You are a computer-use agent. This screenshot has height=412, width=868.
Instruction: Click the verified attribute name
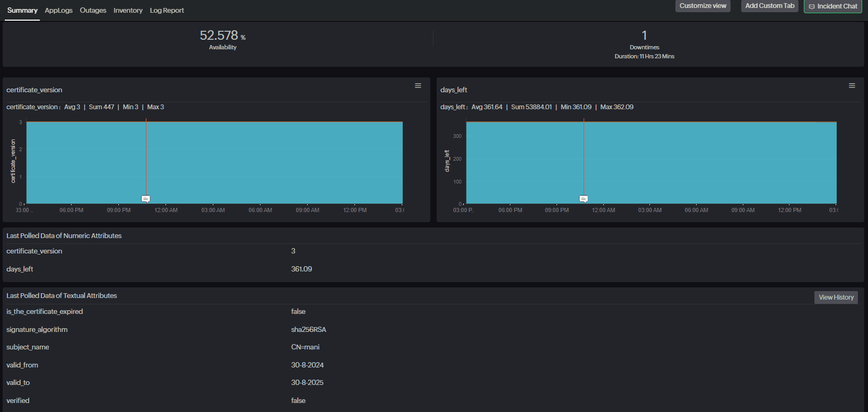click(x=18, y=401)
